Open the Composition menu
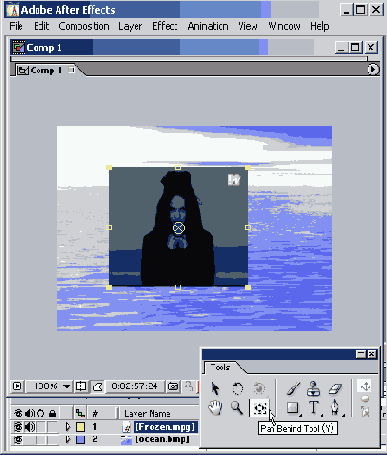The width and height of the screenshot is (387, 455). click(x=84, y=26)
